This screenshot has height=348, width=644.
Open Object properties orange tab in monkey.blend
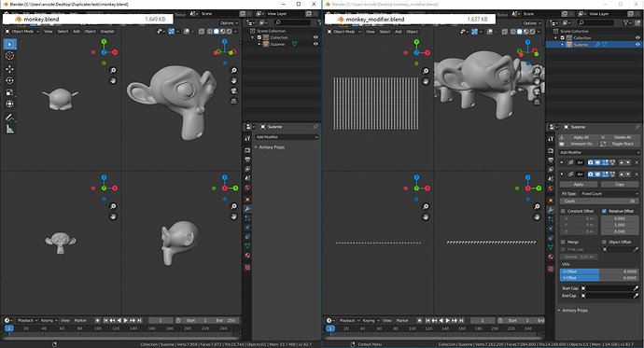click(247, 200)
